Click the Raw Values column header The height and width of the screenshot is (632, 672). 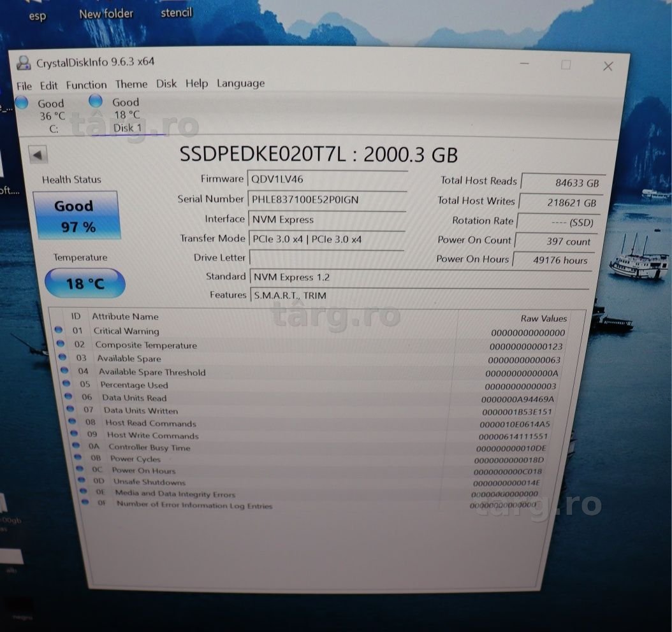click(x=543, y=318)
